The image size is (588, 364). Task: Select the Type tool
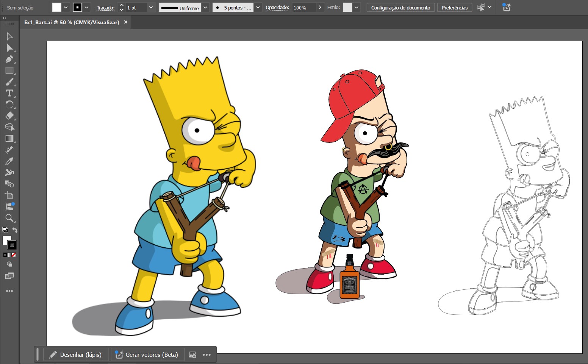[9, 93]
